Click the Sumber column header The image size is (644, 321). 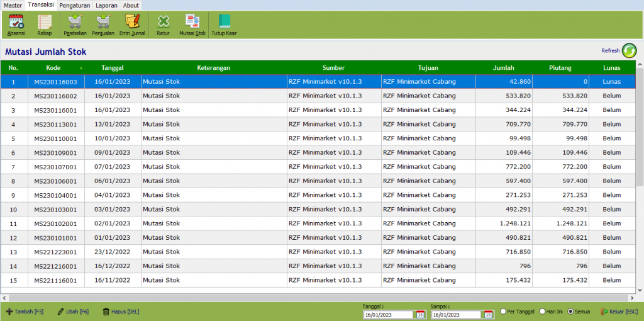333,68
